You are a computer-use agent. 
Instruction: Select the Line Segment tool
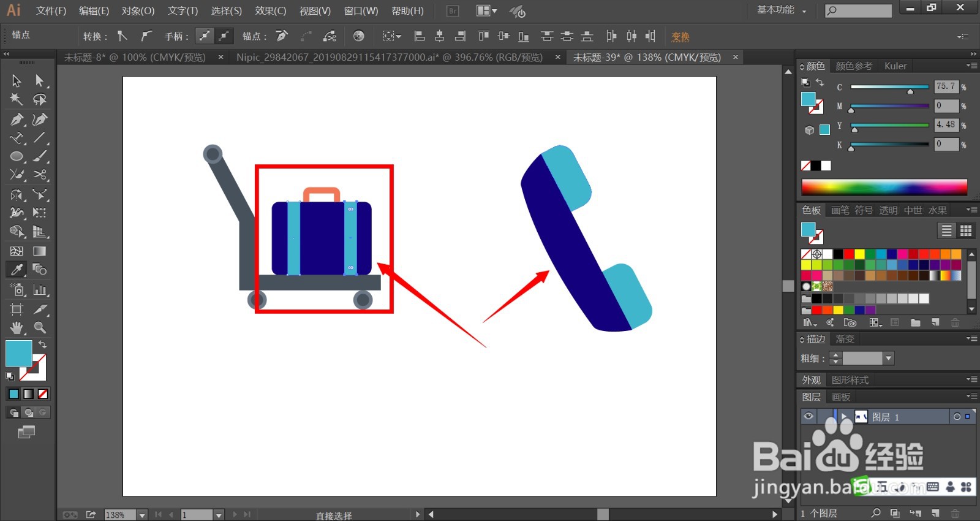[40, 138]
